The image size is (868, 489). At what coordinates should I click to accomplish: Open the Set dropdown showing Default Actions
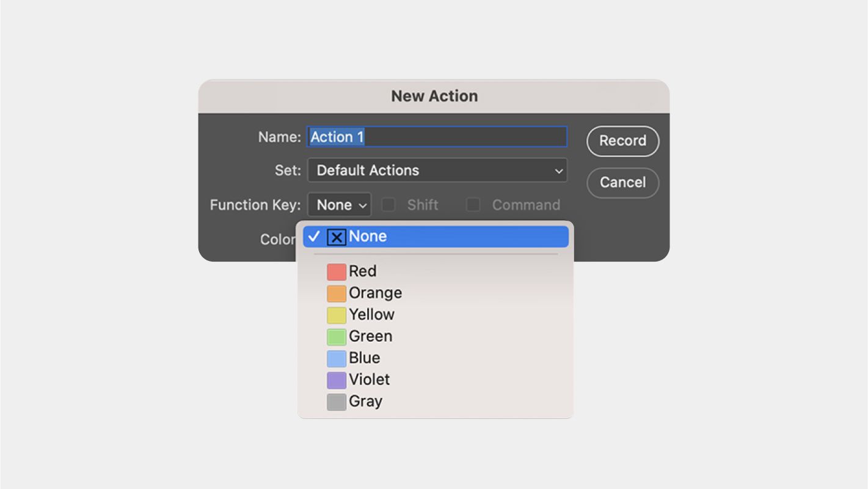pos(437,171)
